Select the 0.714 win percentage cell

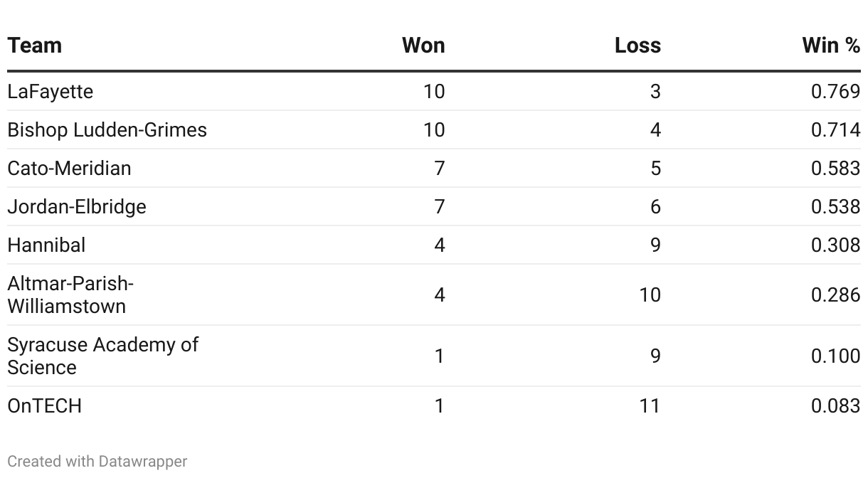pyautogui.click(x=836, y=130)
